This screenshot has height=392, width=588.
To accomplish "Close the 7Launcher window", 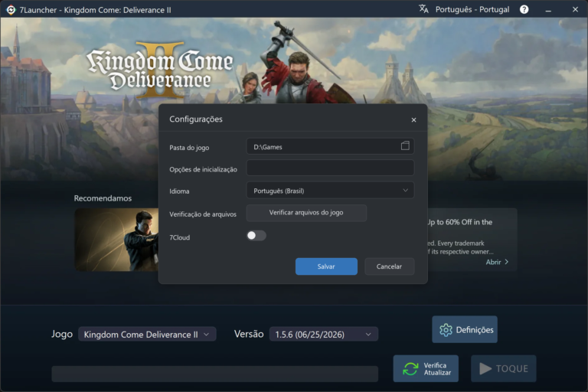I will point(575,9).
